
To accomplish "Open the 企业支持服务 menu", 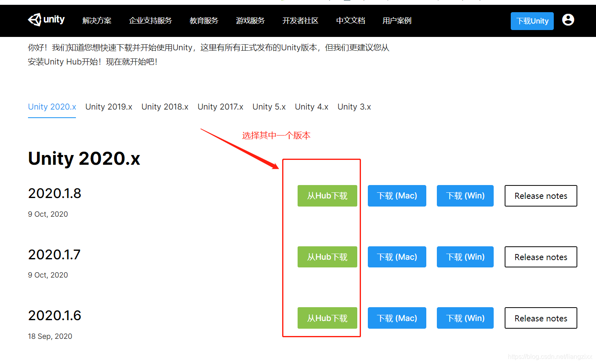I will pos(150,21).
